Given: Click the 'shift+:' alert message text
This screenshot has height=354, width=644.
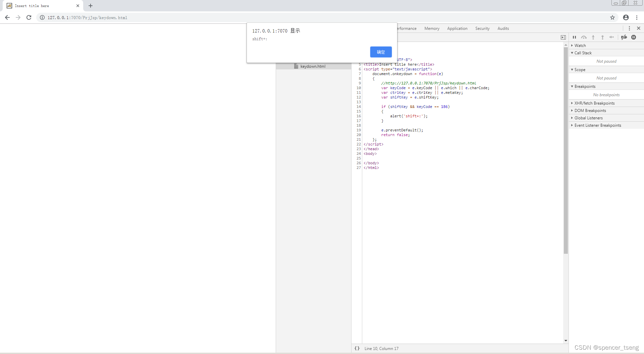Looking at the screenshot, I should point(260,39).
